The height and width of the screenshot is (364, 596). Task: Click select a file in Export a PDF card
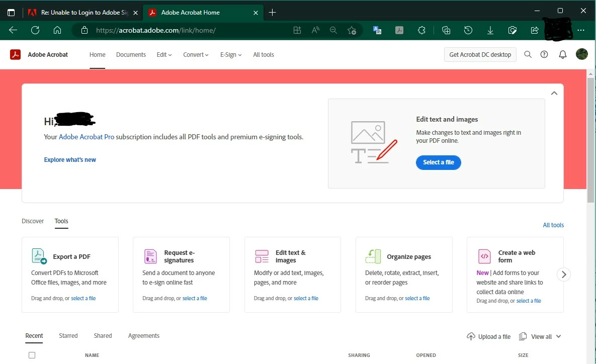point(83,298)
